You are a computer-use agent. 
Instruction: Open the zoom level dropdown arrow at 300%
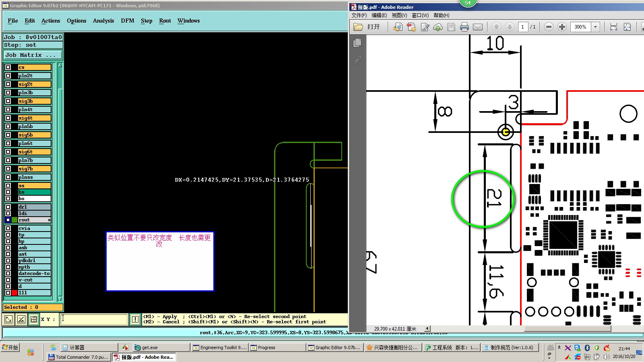(x=596, y=27)
